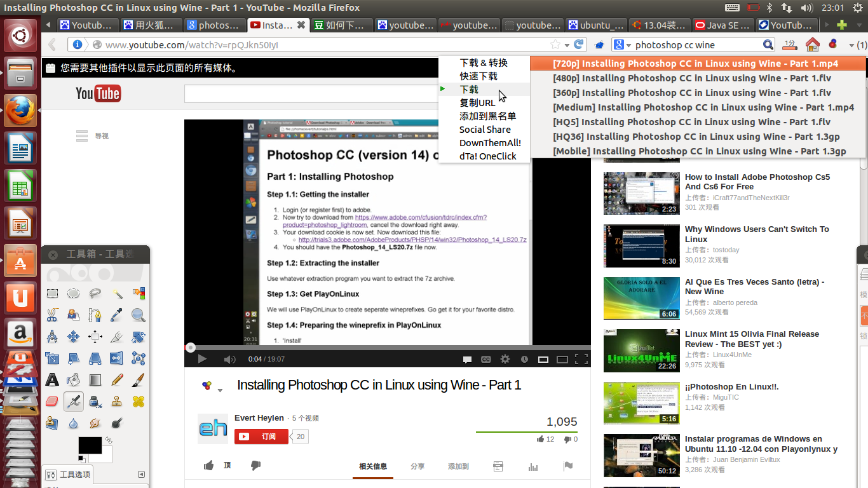Choose the pink Eraser tool
This screenshot has height=488, width=868.
(x=52, y=402)
